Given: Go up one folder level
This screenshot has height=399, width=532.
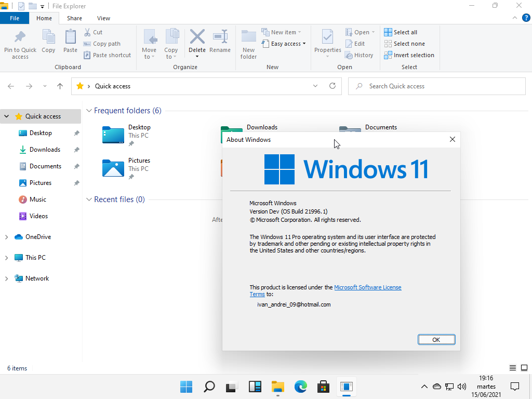Looking at the screenshot, I should pos(60,86).
